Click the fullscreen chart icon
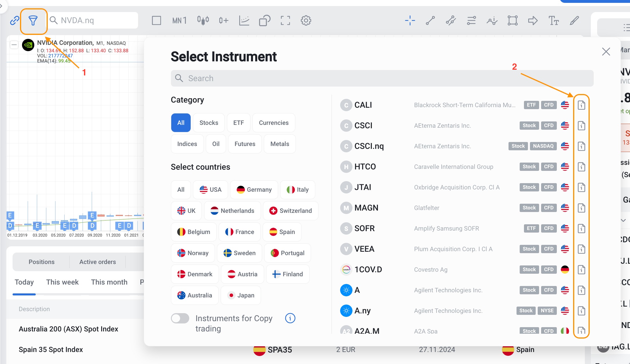Screen dimensions: 630x364 click(285, 21)
